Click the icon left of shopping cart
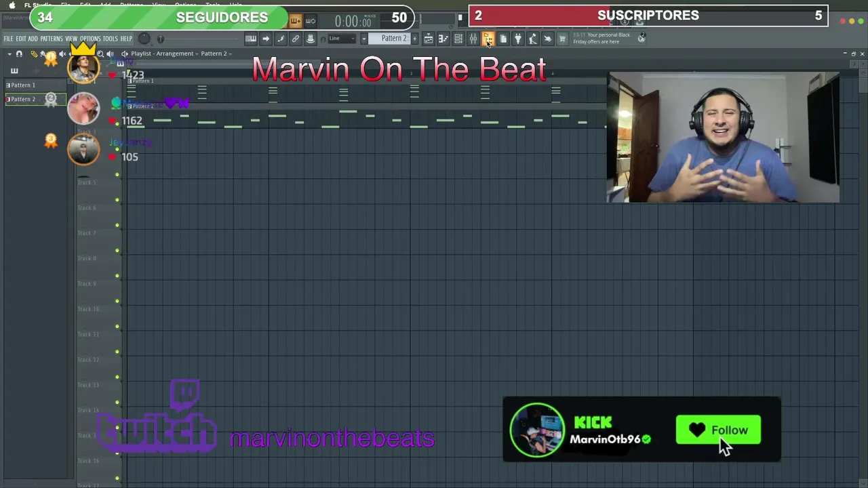The width and height of the screenshot is (868, 488). (x=548, y=39)
